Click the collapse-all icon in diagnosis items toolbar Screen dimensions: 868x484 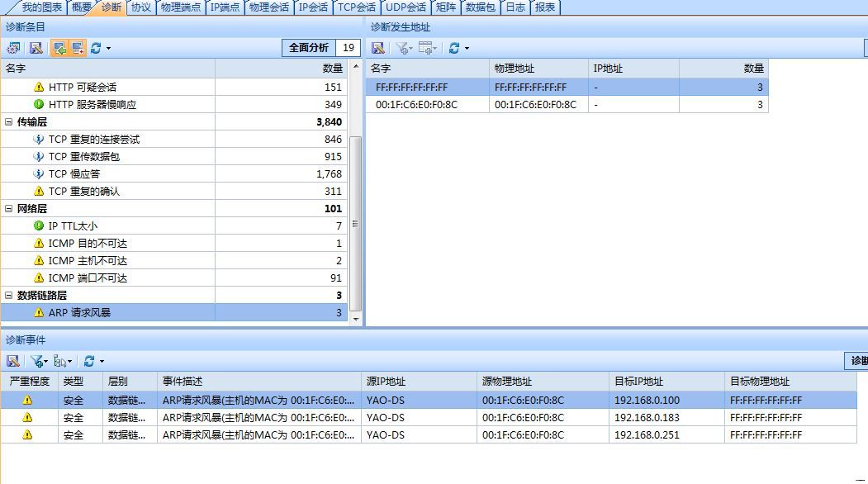(78, 48)
